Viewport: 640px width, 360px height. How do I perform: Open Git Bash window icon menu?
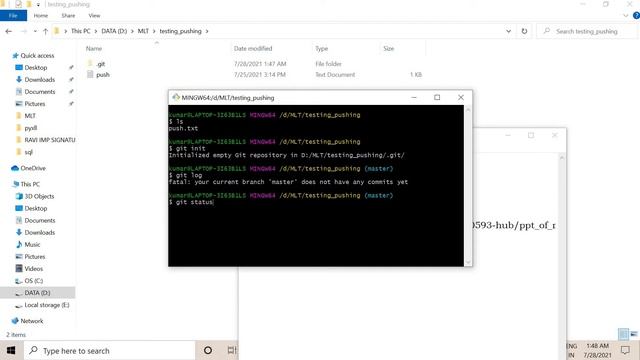(176, 97)
